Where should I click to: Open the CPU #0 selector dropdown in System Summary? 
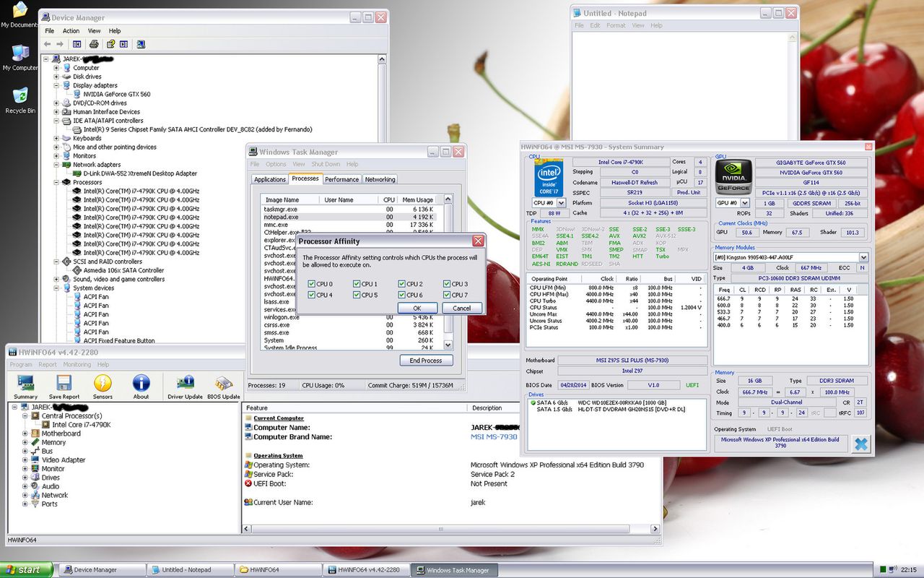click(x=559, y=203)
